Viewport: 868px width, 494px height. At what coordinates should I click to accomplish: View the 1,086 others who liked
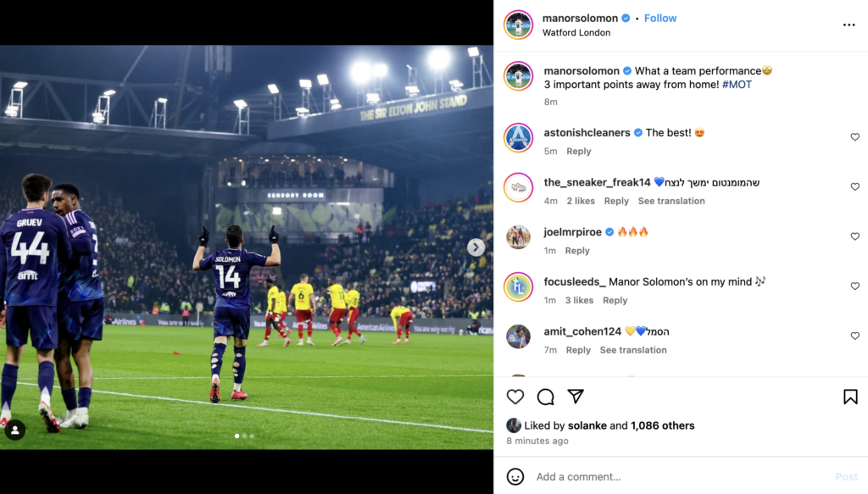(663, 425)
